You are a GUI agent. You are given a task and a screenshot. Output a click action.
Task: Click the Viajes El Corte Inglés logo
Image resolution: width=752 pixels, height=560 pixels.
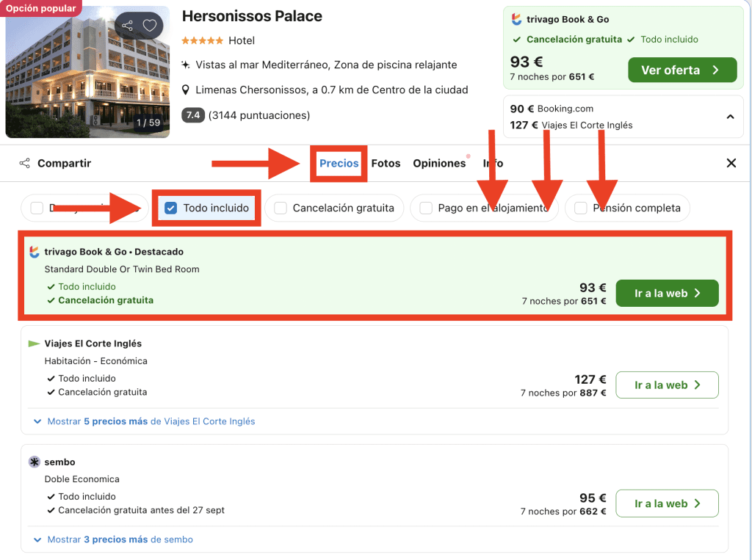35,343
